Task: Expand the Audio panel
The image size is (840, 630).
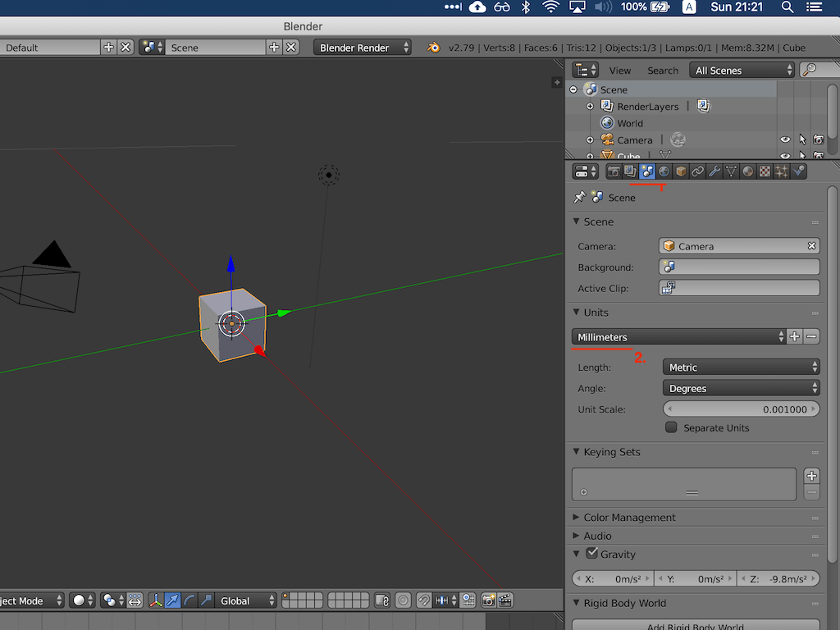Action: point(577,535)
